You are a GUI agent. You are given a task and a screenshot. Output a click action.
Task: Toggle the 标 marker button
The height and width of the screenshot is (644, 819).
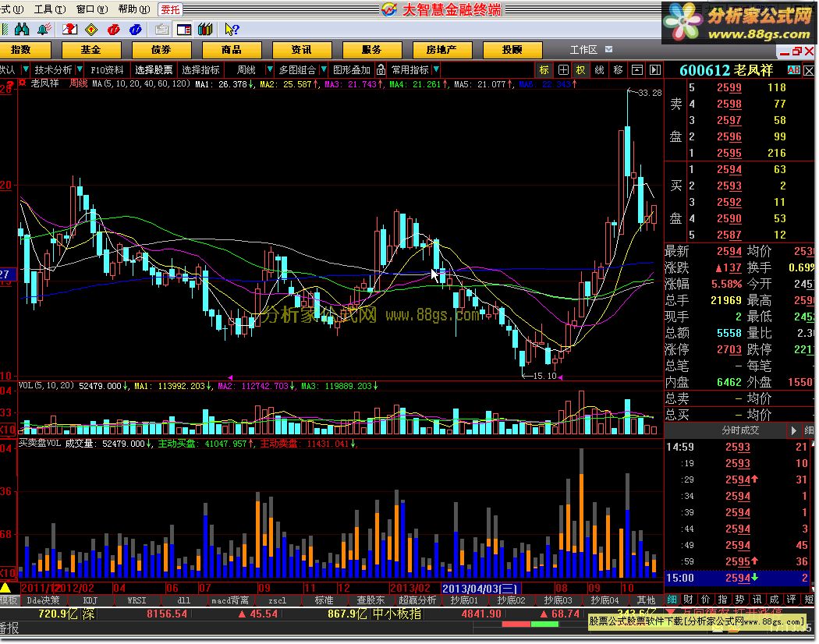click(x=544, y=69)
